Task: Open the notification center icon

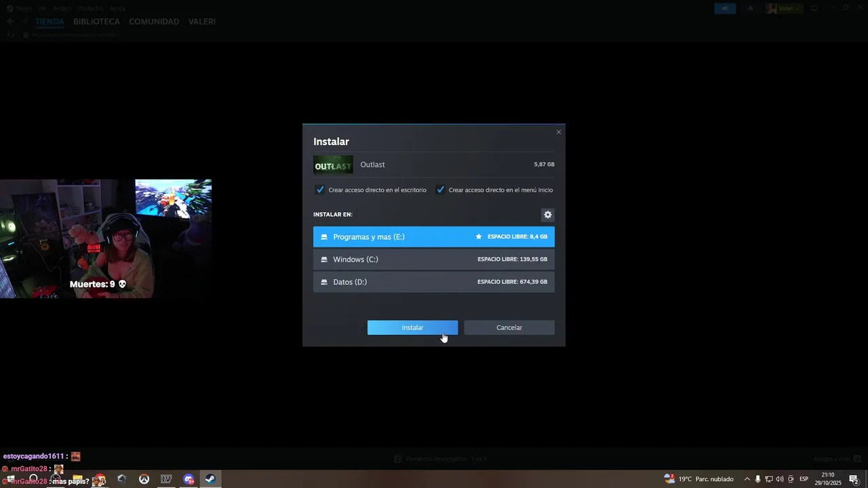Action: coord(854,479)
